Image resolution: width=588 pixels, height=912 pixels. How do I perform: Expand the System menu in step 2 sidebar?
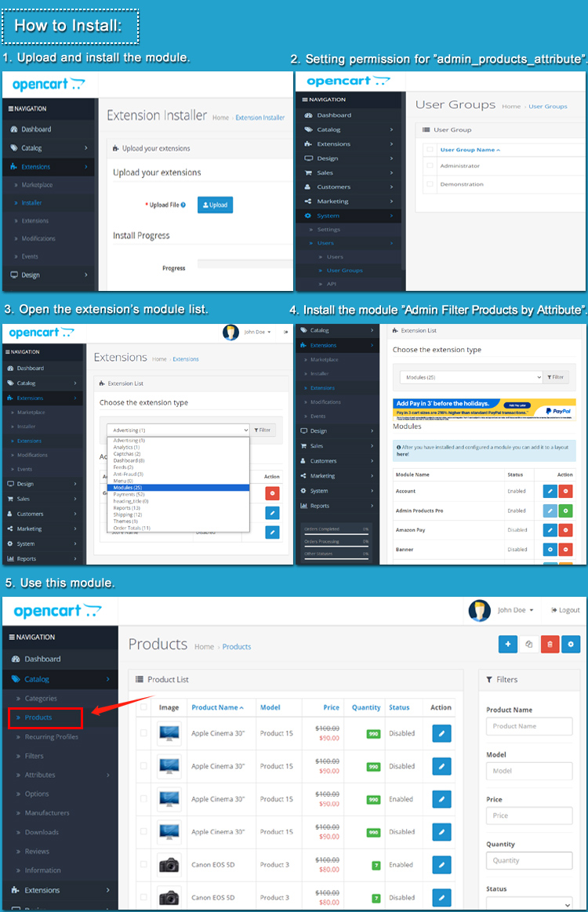348,216
